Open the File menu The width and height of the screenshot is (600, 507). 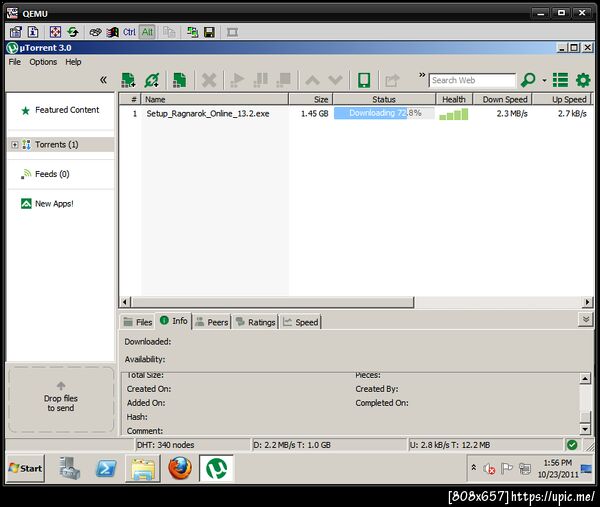15,62
